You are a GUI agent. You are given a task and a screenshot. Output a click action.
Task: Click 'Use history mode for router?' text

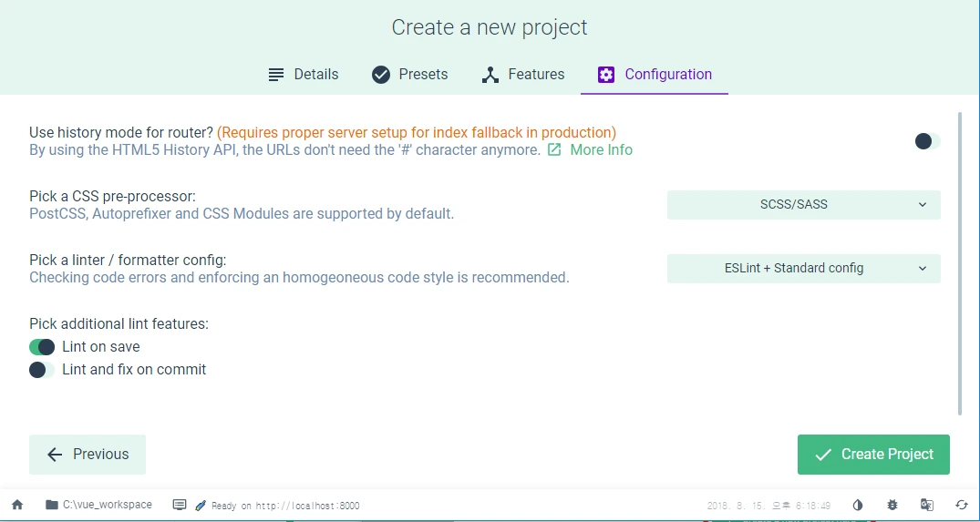coord(121,132)
